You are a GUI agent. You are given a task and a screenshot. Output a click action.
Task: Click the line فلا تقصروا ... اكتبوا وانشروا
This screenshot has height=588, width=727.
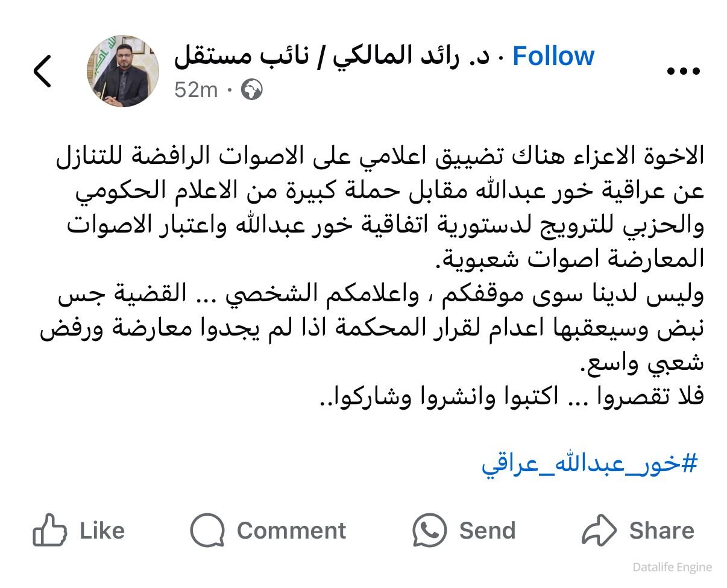[511, 398]
